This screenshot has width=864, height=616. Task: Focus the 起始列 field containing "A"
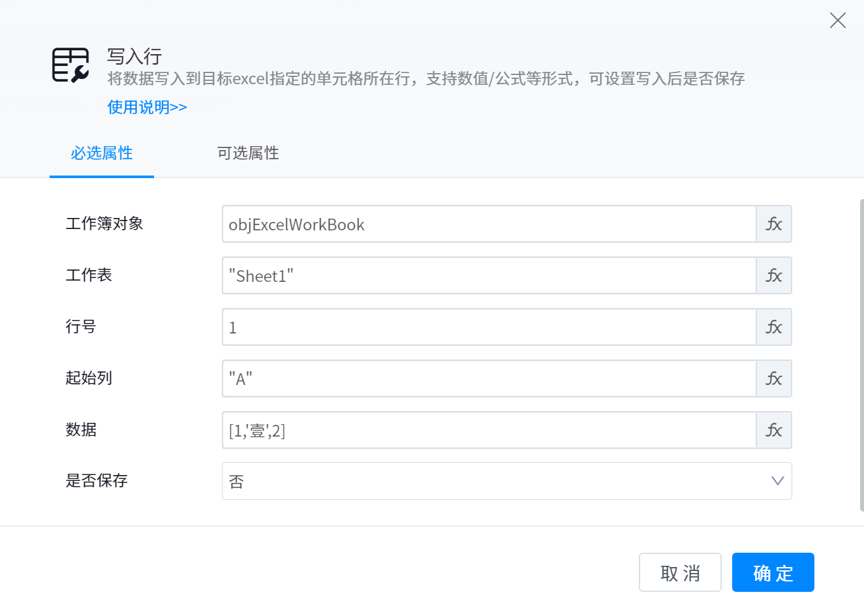click(489, 378)
